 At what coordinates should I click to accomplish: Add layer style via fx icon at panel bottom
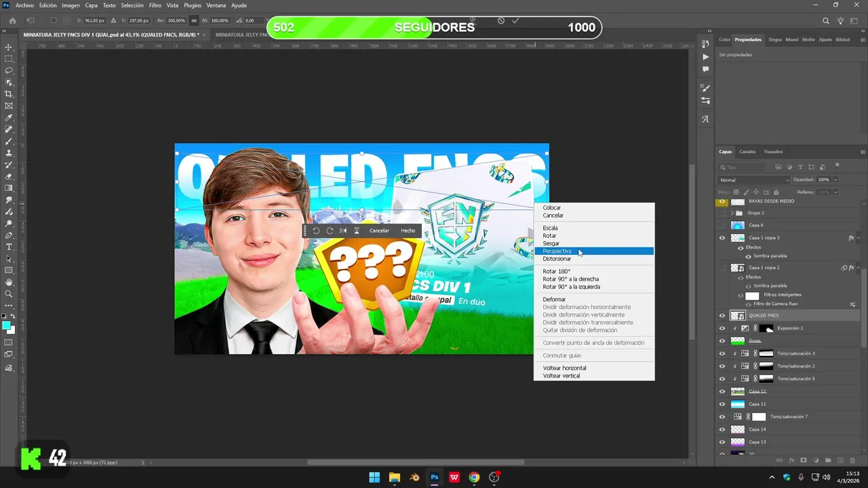pos(791,460)
